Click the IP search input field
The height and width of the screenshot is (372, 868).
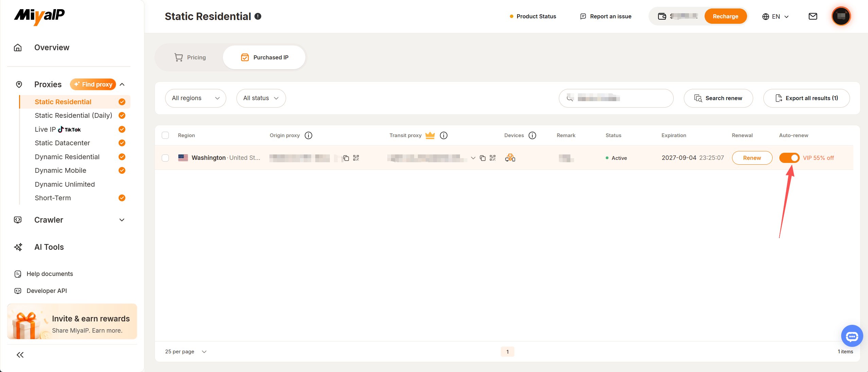pyautogui.click(x=616, y=98)
